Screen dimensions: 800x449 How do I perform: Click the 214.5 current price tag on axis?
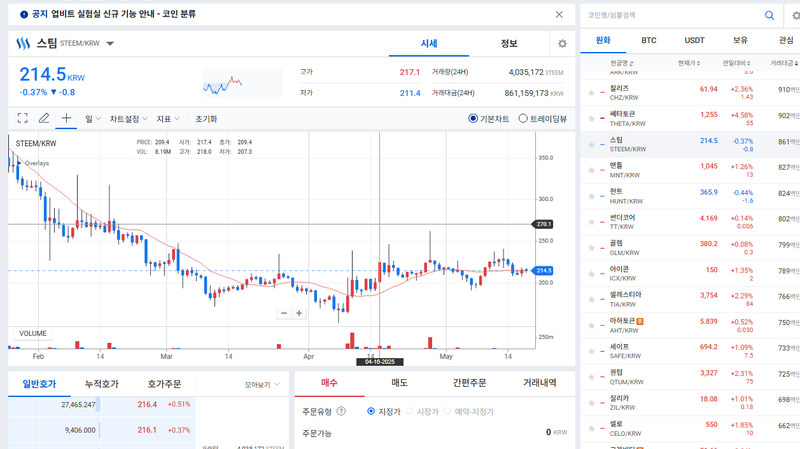click(543, 270)
